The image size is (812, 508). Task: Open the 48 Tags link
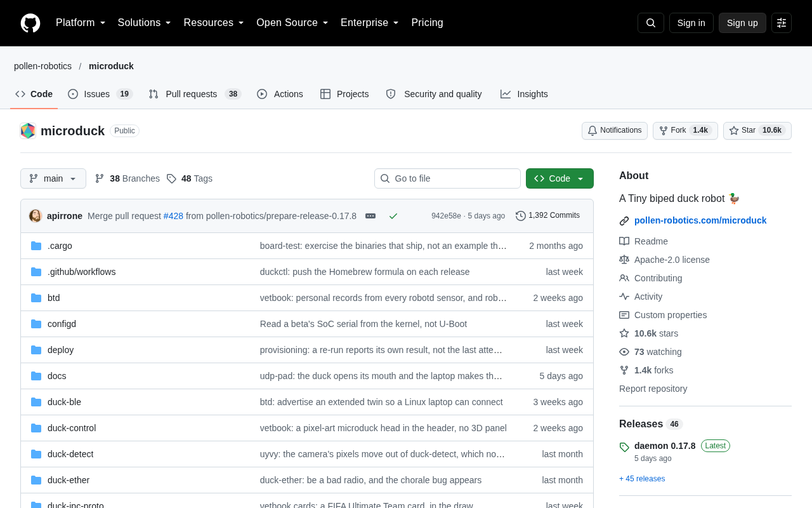coord(190,178)
